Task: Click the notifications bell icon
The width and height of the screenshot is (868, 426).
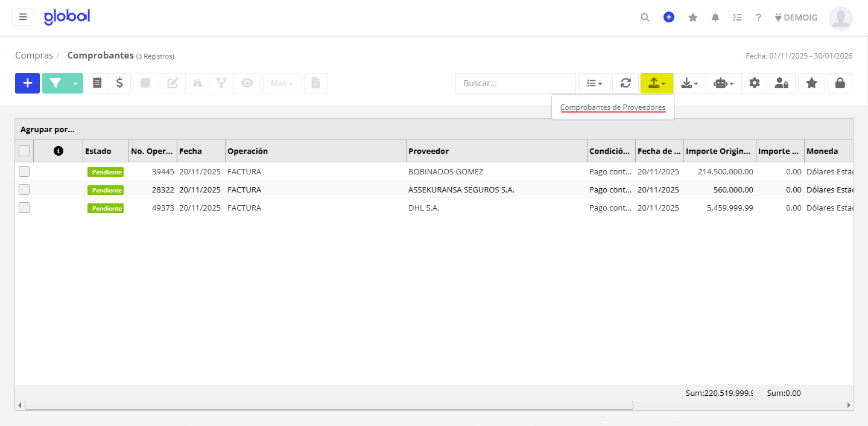Action: click(x=715, y=17)
